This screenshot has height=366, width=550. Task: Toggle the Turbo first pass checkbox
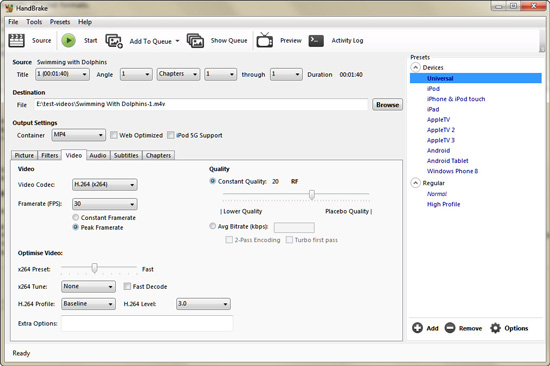[289, 240]
